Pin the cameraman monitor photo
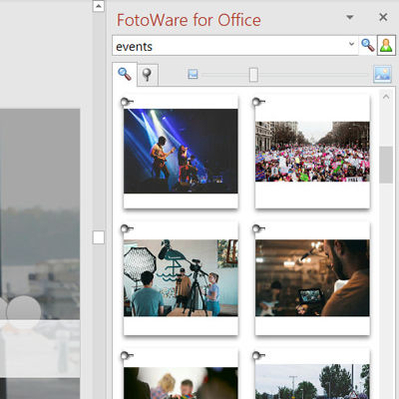The height and width of the screenshot is (399, 399). pyautogui.click(x=259, y=229)
